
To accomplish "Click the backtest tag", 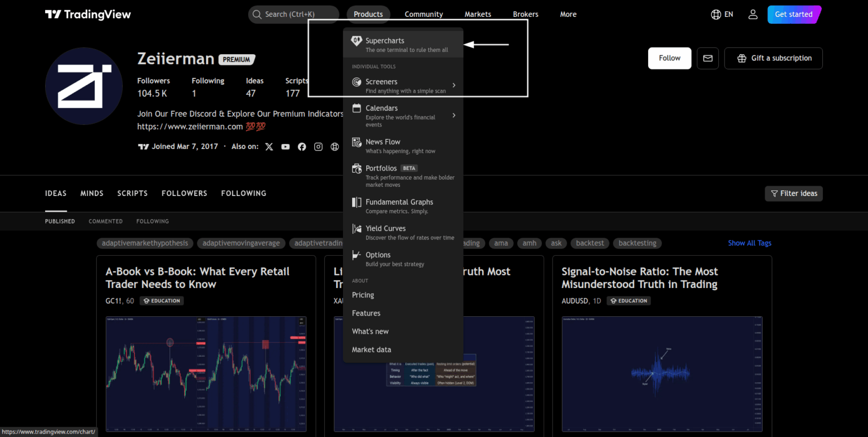I will point(590,243).
